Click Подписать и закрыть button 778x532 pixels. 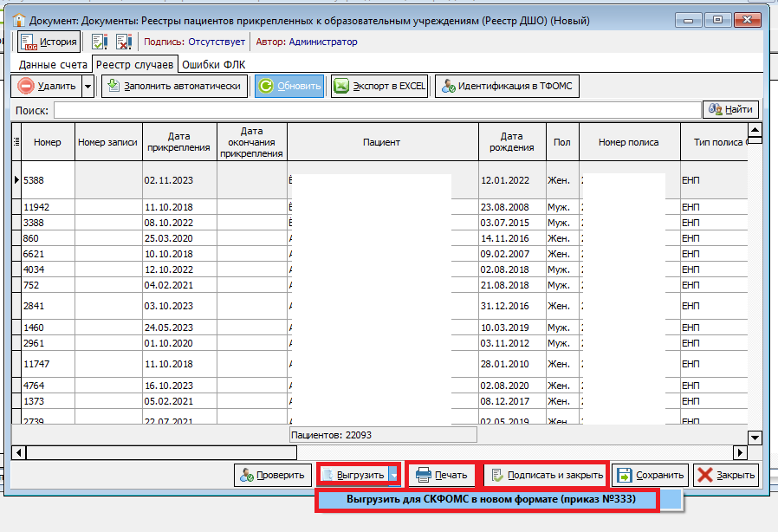coord(547,475)
